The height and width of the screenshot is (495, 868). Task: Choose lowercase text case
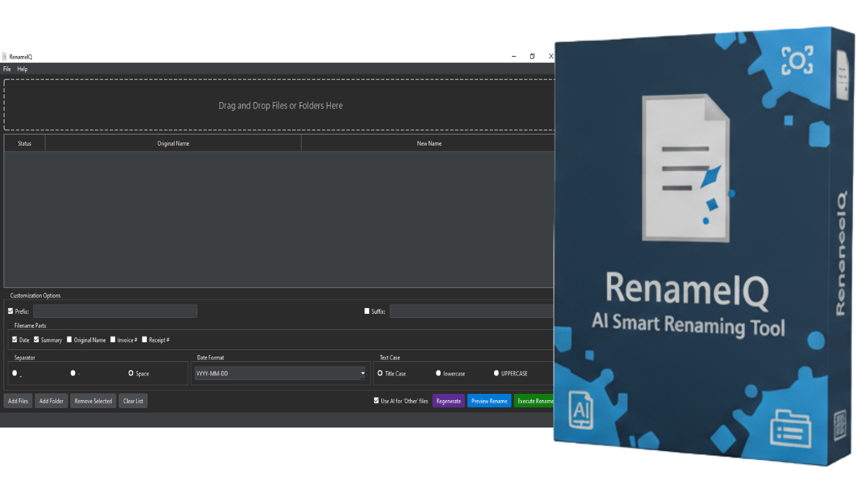[x=439, y=373]
